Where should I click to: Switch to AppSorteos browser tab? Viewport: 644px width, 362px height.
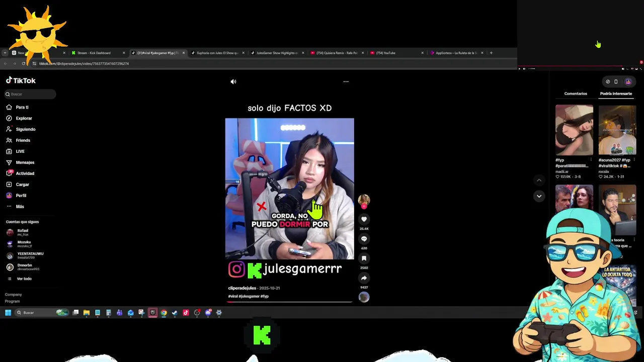coord(456,53)
